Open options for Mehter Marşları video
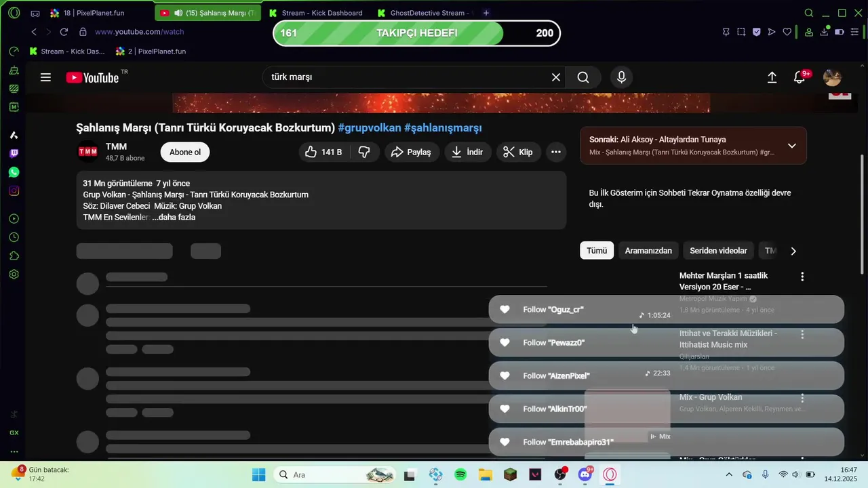The height and width of the screenshot is (488, 868). pos(802,277)
